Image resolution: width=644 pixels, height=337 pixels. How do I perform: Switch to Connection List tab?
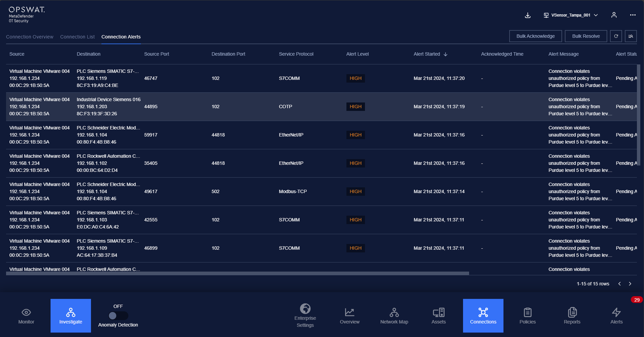point(77,37)
